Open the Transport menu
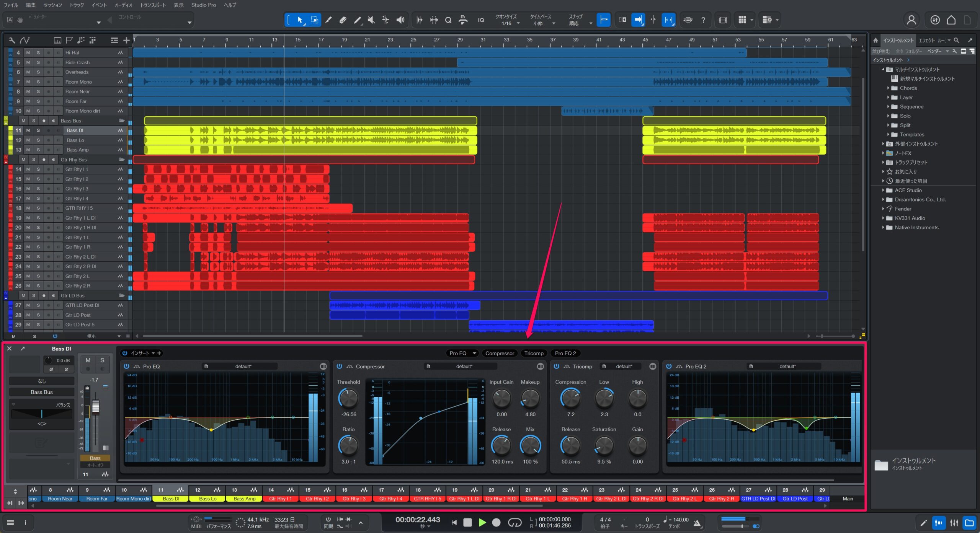Viewport: 980px width, 533px height. (x=153, y=5)
